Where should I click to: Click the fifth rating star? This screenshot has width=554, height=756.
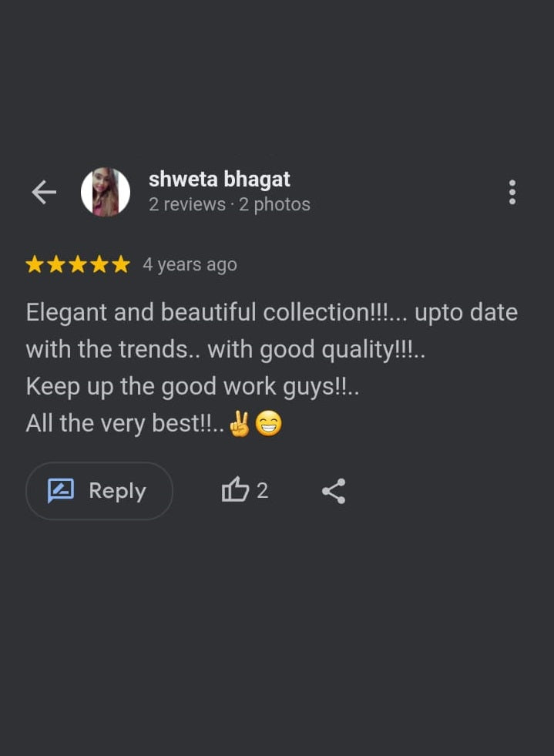[121, 264]
